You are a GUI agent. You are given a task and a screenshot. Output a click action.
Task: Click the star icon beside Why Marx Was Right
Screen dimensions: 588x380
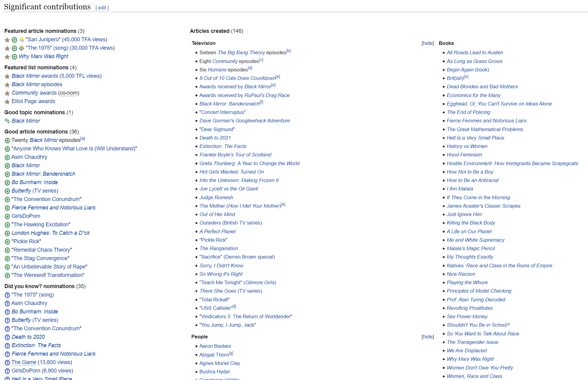(7, 57)
